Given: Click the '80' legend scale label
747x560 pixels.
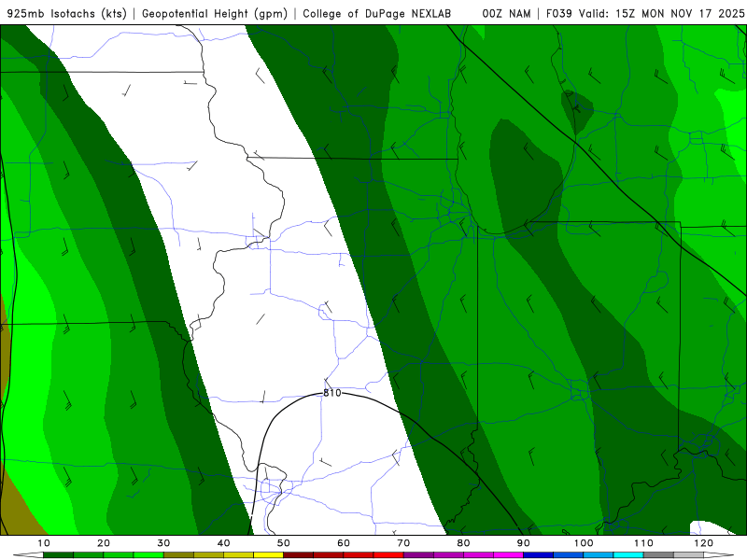Looking at the screenshot, I should (x=463, y=543).
